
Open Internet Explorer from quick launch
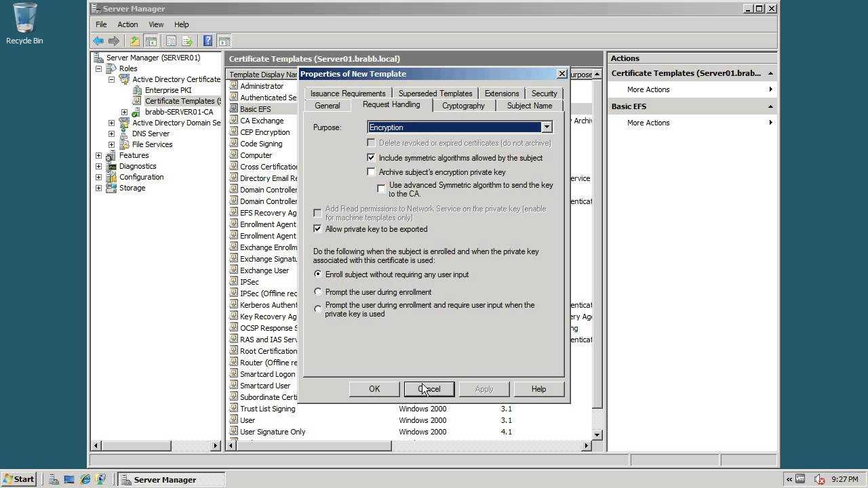pos(85,479)
